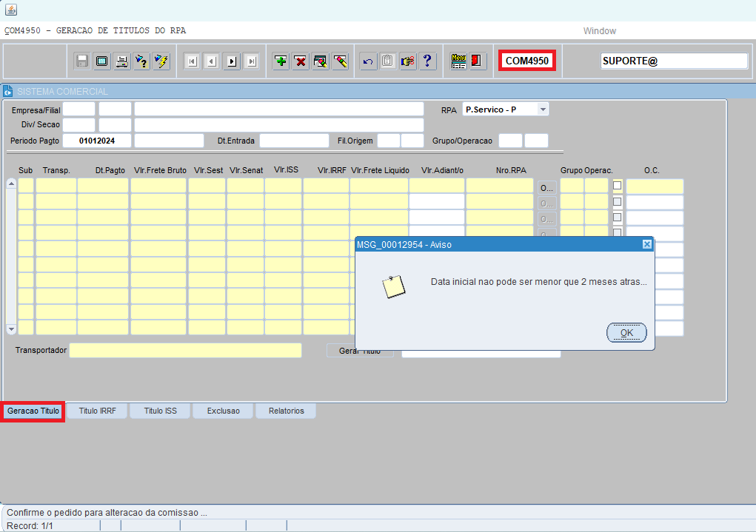Click the Vlr.Frete Liquido column header

tap(380, 170)
